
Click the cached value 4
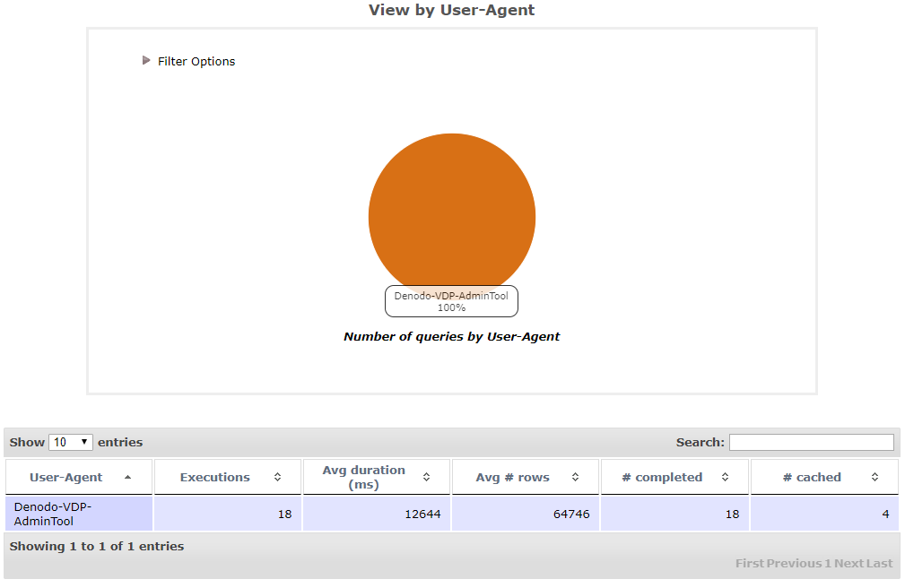[885, 514]
